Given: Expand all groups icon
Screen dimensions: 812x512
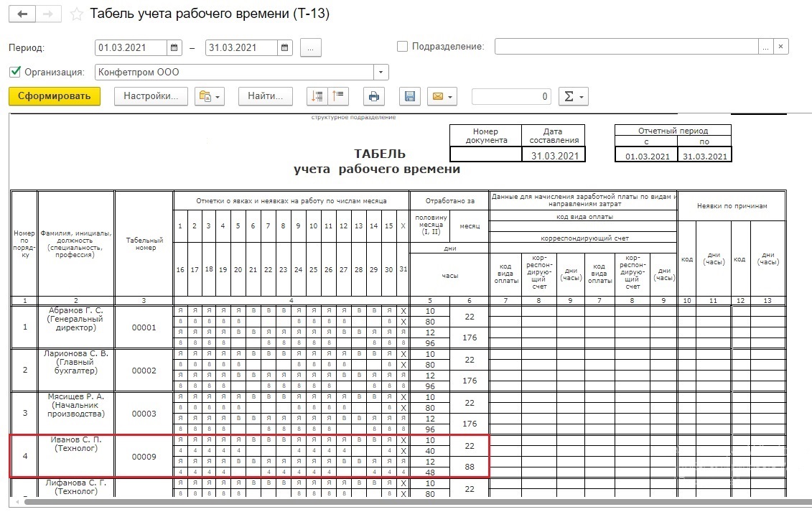Looking at the screenshot, I should click(317, 96).
